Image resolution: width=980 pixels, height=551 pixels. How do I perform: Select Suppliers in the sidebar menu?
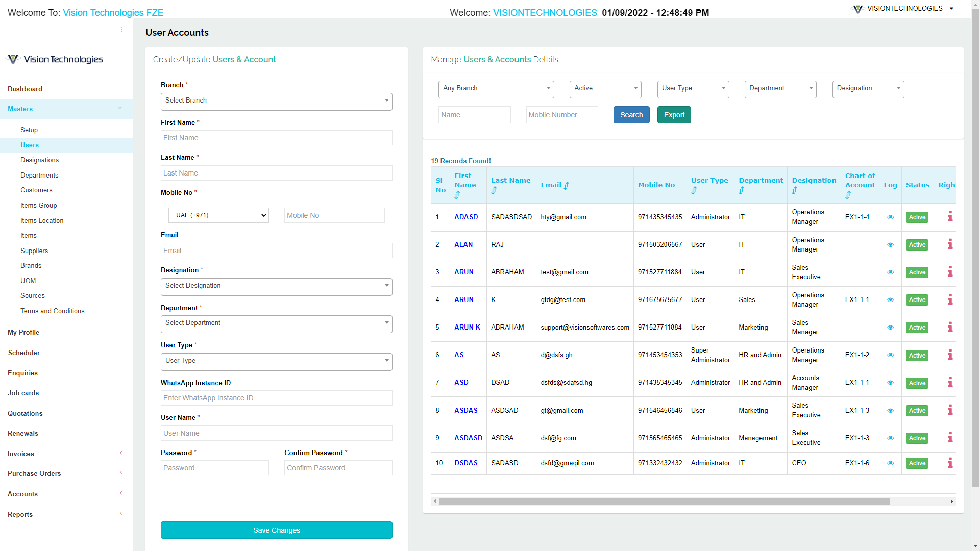click(34, 251)
